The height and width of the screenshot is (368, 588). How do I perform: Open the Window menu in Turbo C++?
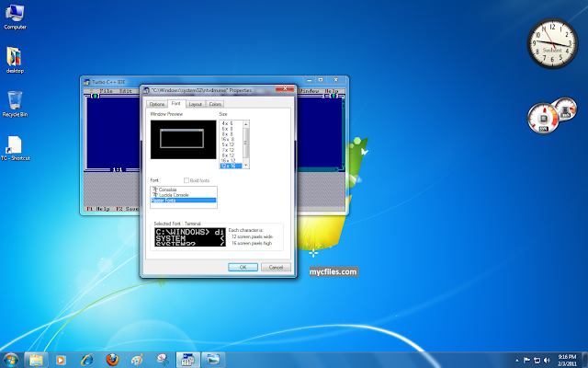(x=309, y=91)
